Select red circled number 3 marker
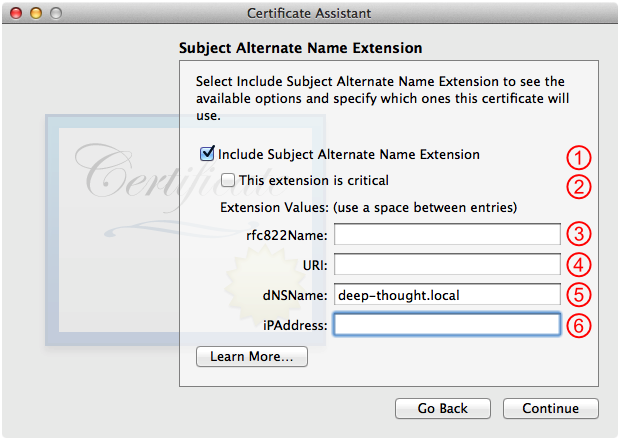The height and width of the screenshot is (440, 620). (x=579, y=236)
